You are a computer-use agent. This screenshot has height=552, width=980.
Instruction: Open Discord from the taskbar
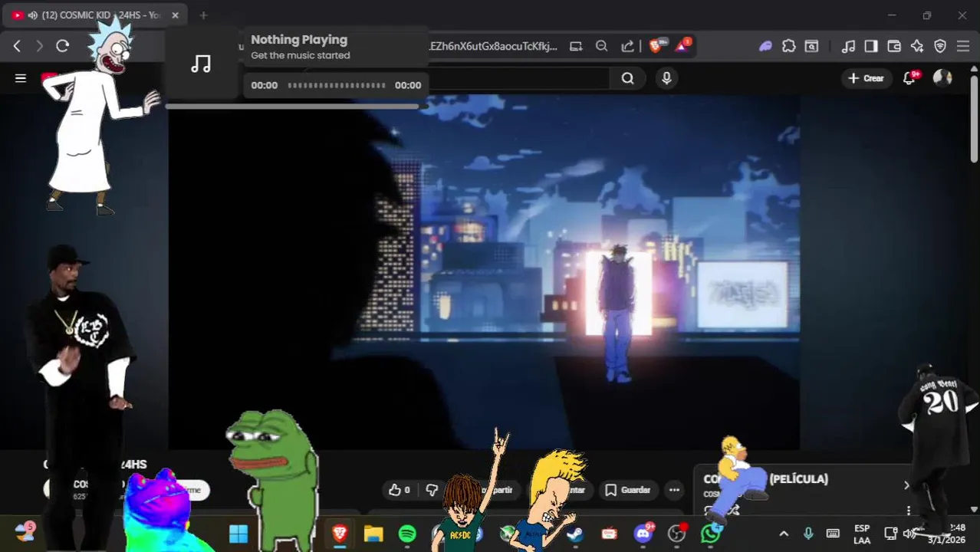[x=643, y=534]
